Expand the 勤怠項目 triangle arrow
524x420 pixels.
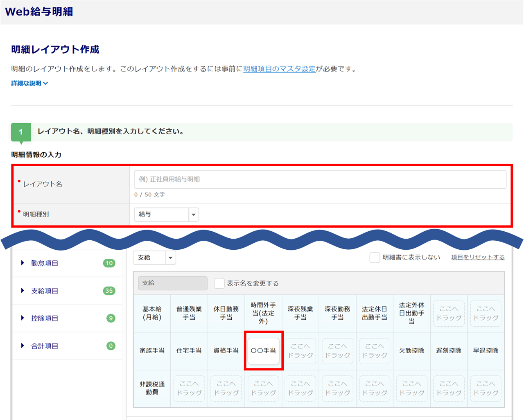point(23,263)
